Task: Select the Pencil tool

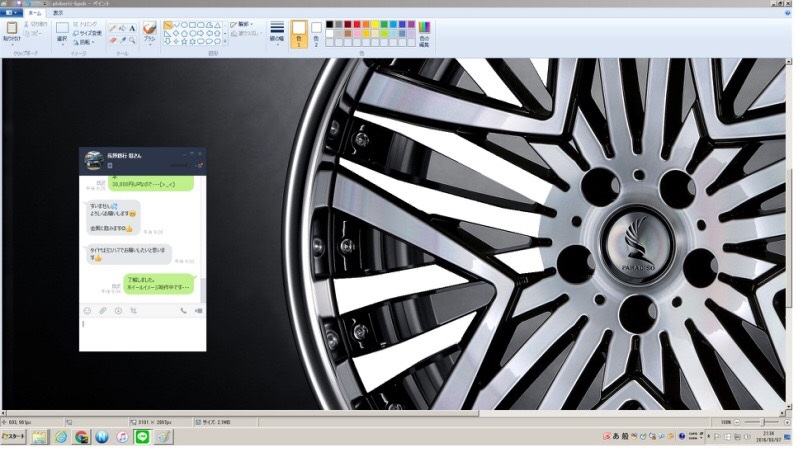Action: [112, 28]
